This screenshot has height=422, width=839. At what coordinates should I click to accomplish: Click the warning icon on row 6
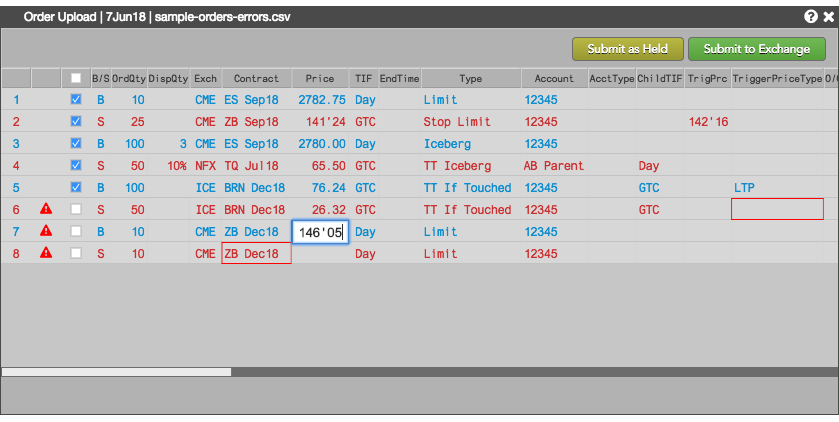point(46,209)
